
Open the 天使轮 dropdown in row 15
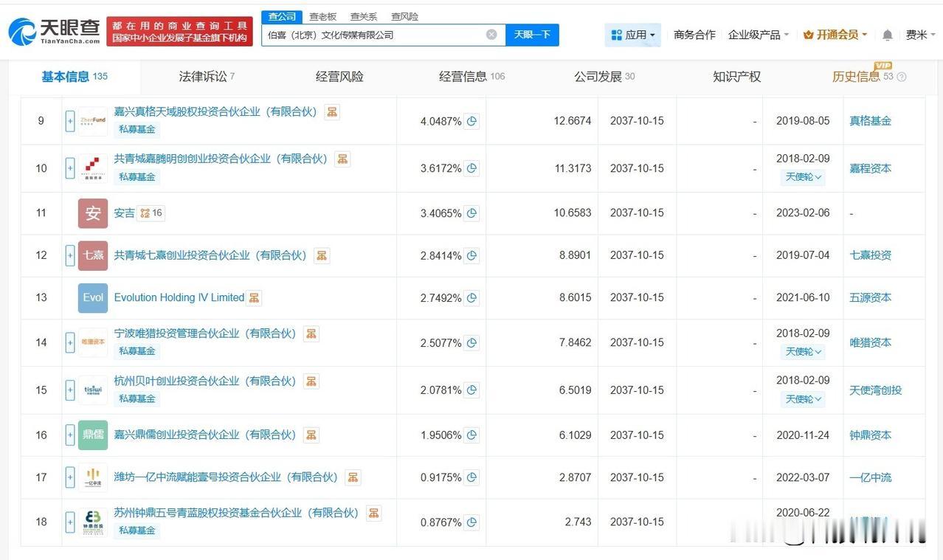click(803, 398)
